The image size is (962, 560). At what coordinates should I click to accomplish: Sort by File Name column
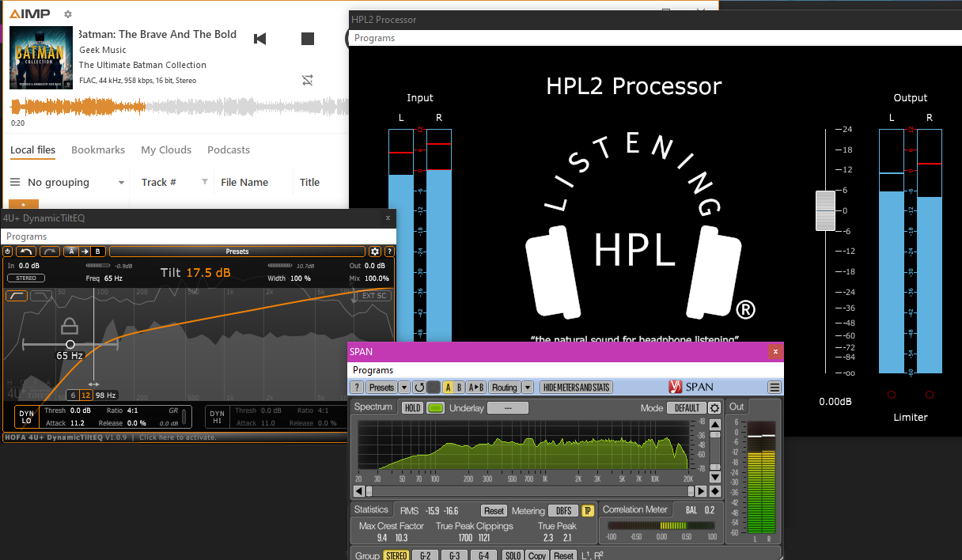point(244,182)
